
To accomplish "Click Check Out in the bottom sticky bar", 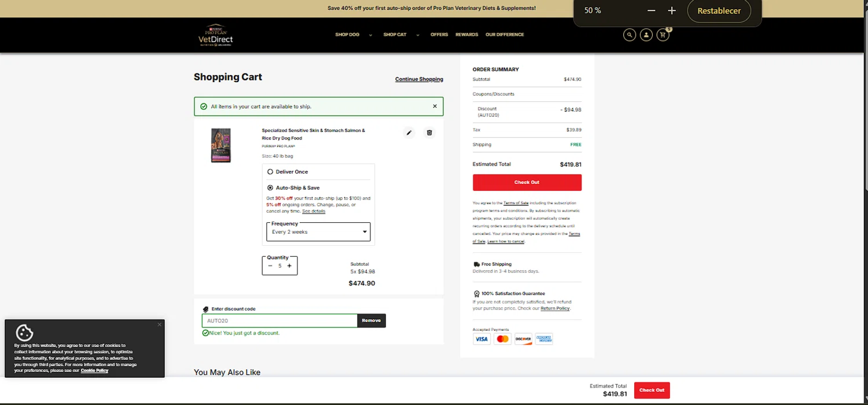I will pyautogui.click(x=652, y=390).
